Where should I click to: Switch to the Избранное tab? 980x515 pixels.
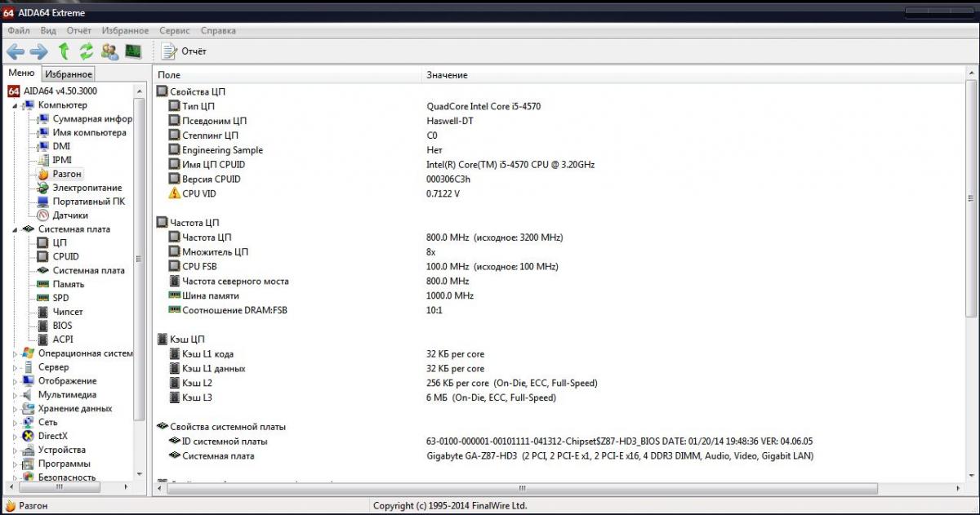68,74
